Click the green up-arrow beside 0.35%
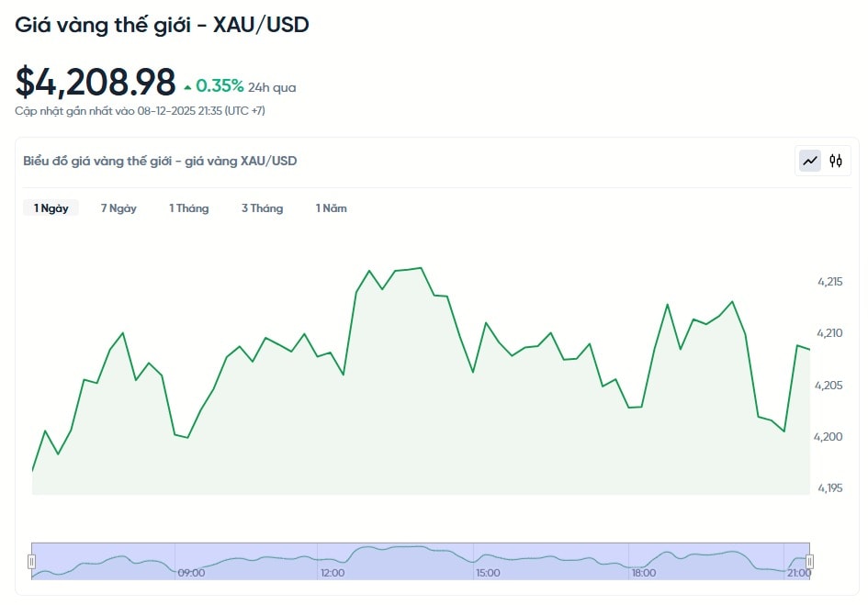Image resolution: width=868 pixels, height=605 pixels. point(187,87)
